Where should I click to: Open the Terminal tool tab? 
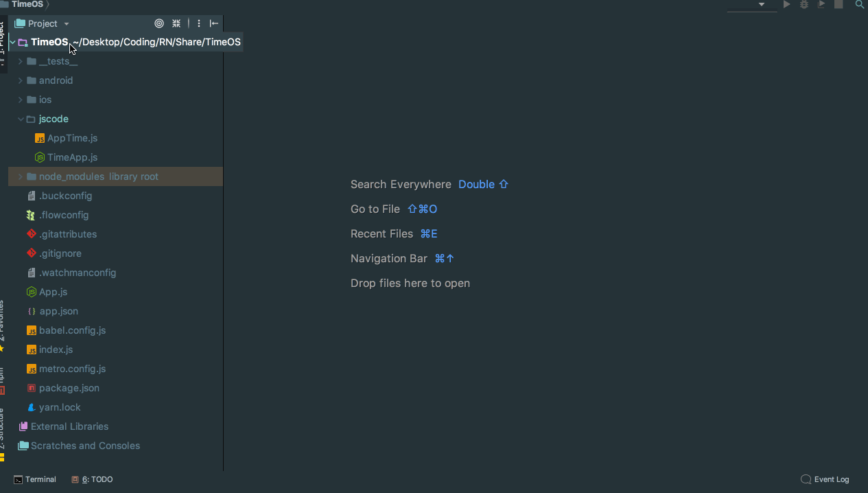coord(35,479)
